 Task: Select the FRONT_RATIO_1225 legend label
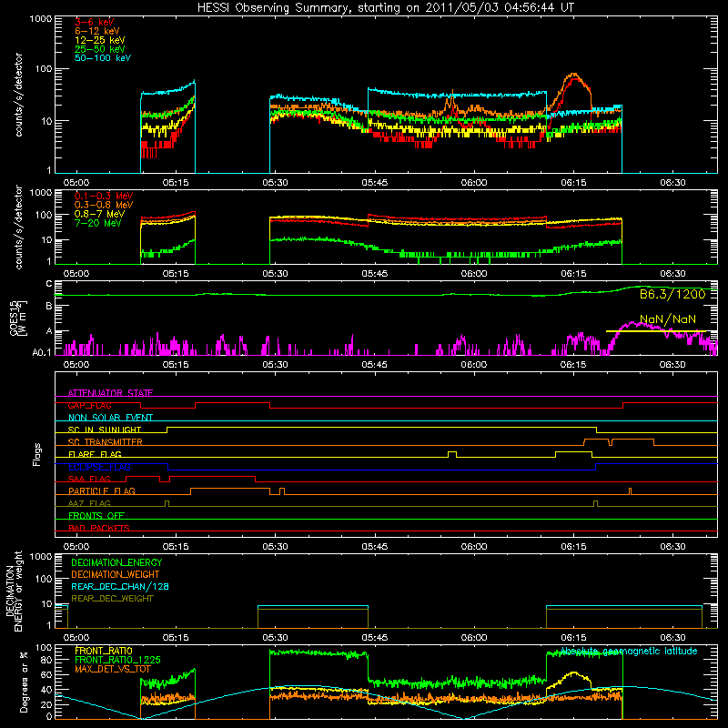[x=117, y=661]
